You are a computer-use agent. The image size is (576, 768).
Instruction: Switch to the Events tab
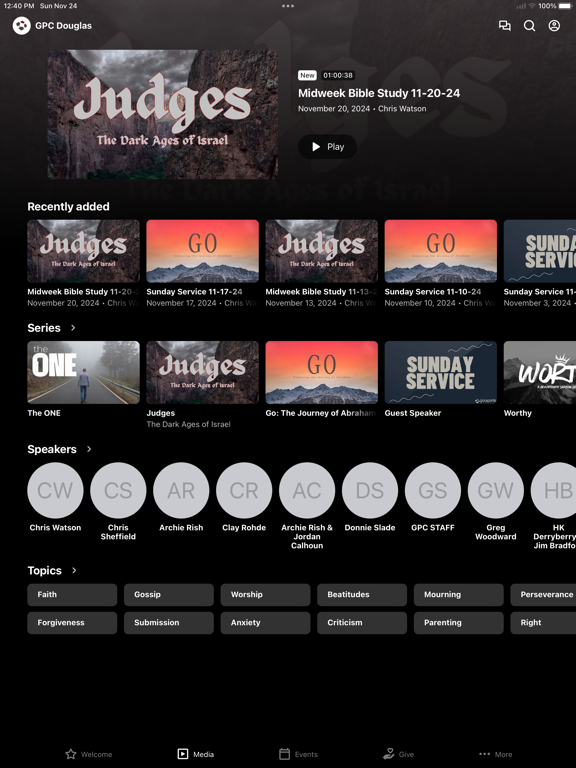click(x=298, y=754)
